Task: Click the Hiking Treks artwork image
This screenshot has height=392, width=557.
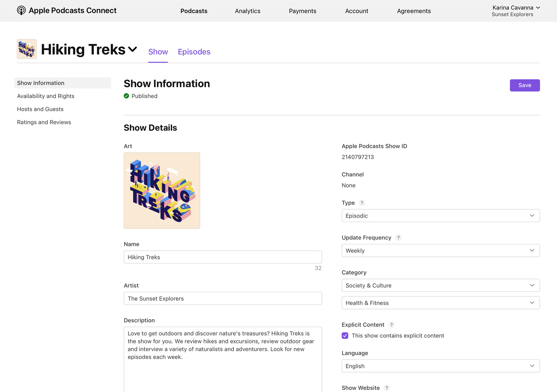Action: click(x=162, y=190)
